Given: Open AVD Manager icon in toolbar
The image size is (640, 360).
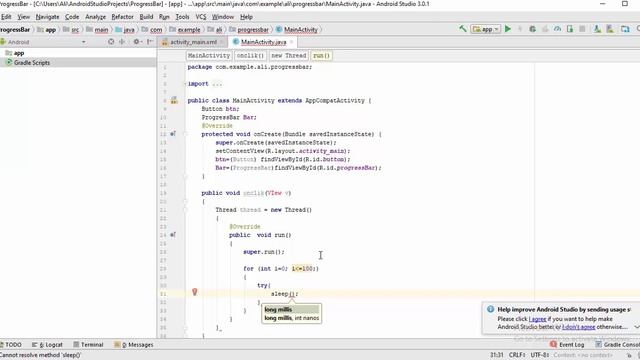Looking at the screenshot, I should [597, 29].
